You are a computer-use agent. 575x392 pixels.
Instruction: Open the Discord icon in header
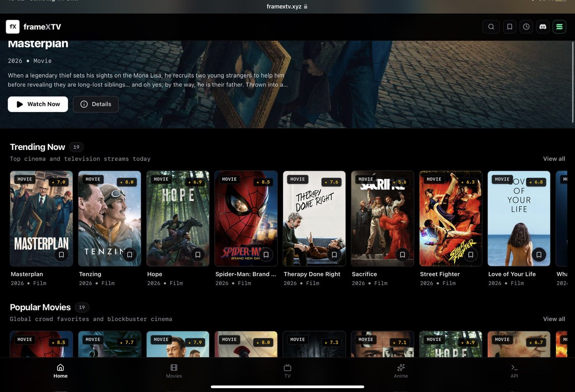(x=543, y=27)
